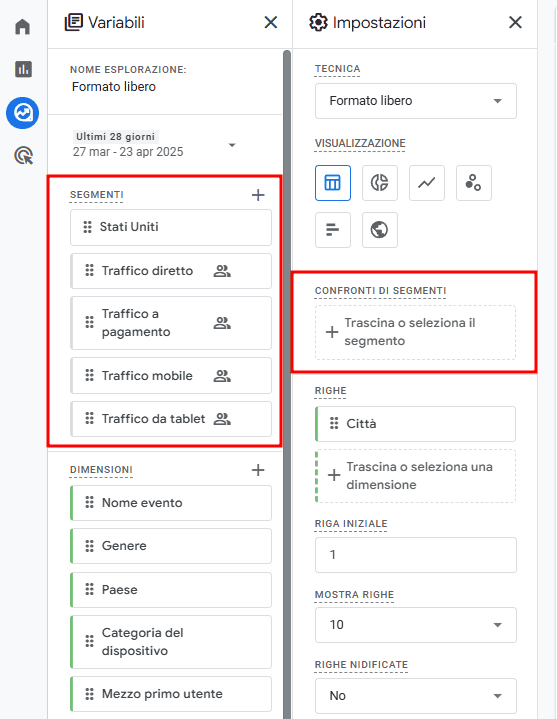Open the Advertising cursor icon
Viewport: 557px width, 719px height.
23,155
